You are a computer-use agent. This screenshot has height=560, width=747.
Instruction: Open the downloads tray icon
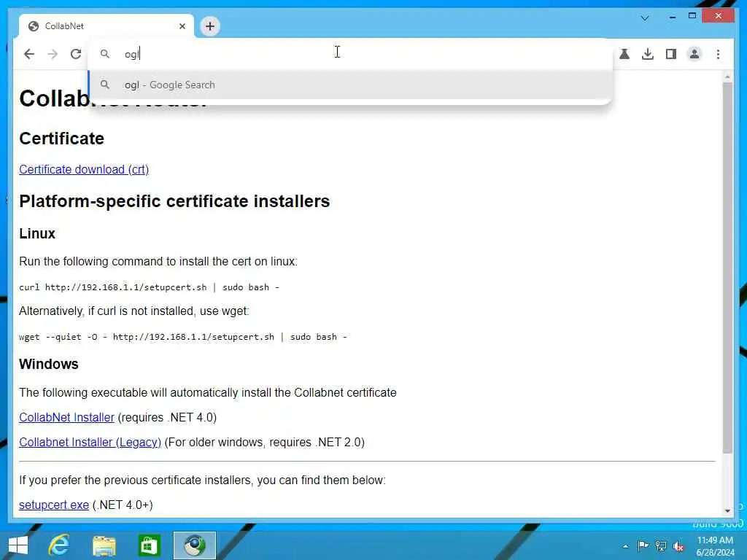pos(648,54)
